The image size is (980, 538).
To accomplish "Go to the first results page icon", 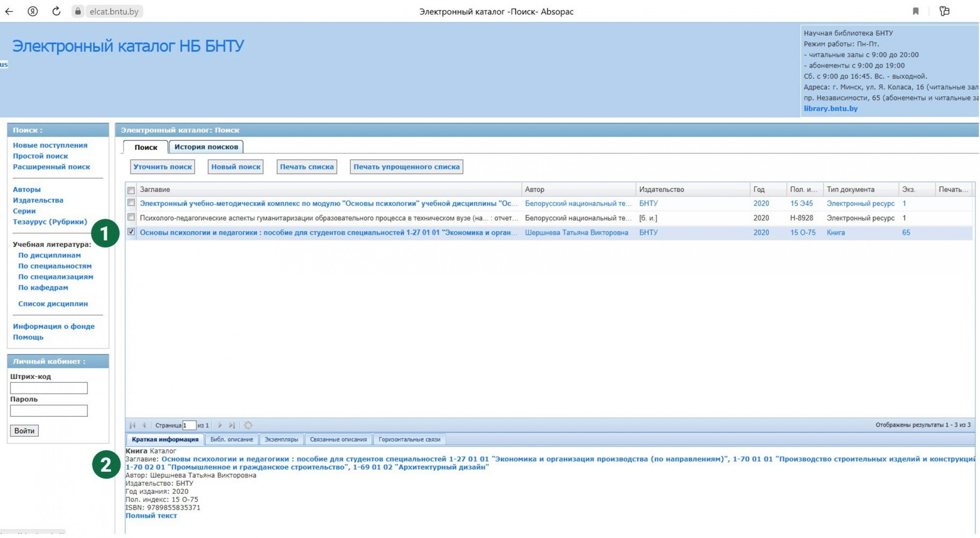I will [132, 425].
